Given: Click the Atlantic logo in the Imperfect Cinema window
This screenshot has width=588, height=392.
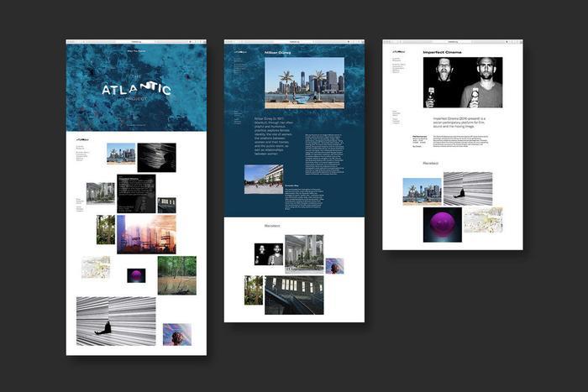Looking at the screenshot, I should tap(399, 52).
